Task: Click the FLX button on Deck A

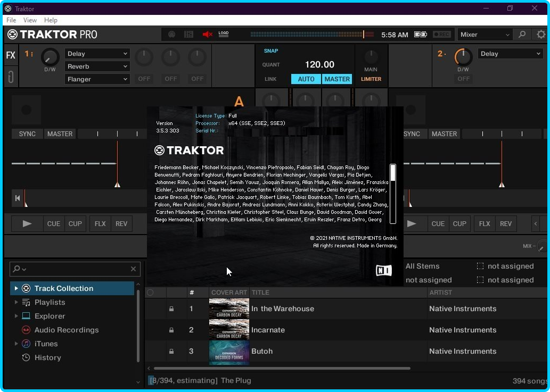Action: click(x=100, y=224)
